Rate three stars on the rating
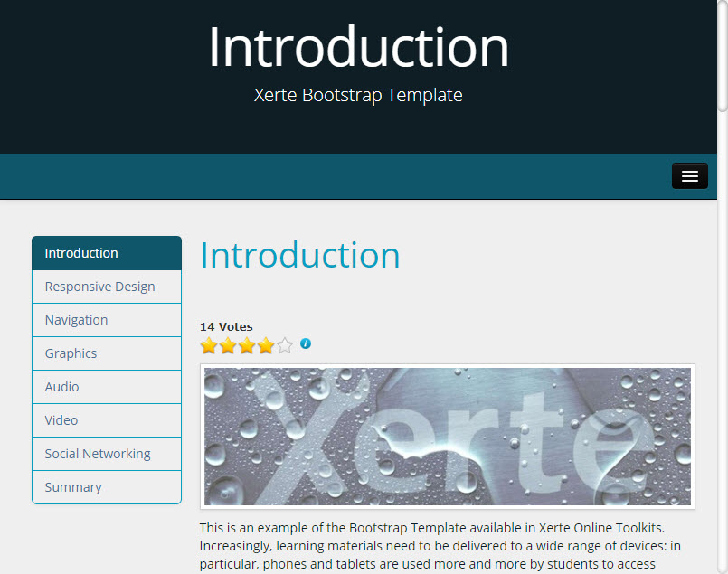 pyautogui.click(x=247, y=345)
